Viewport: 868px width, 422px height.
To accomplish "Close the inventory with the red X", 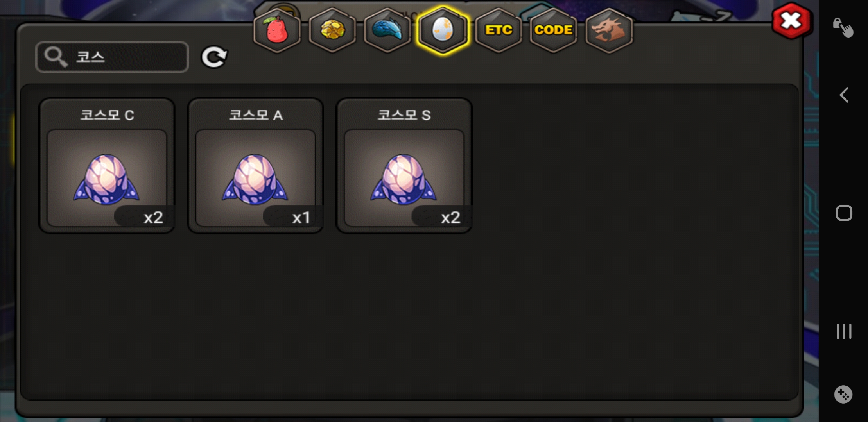I will click(791, 21).
